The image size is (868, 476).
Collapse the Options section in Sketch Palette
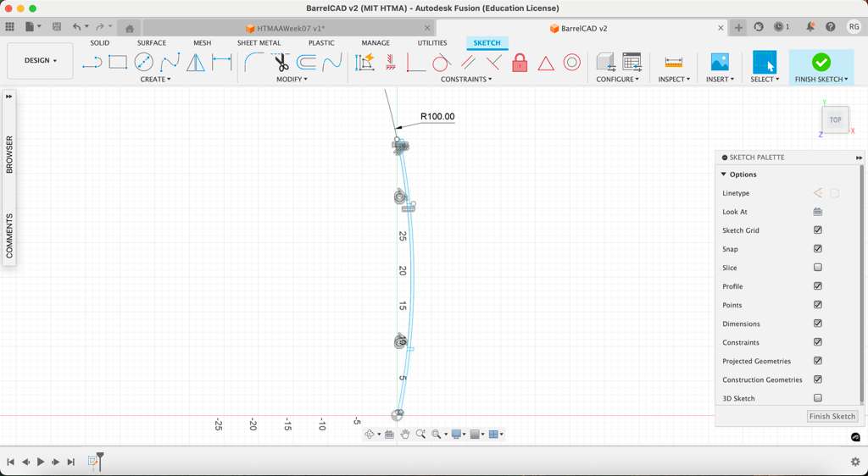pyautogui.click(x=724, y=174)
